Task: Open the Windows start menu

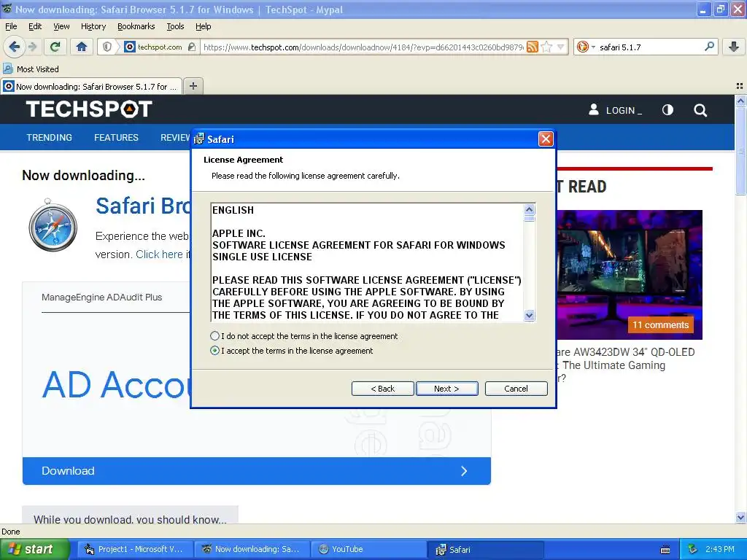Action: (34, 549)
